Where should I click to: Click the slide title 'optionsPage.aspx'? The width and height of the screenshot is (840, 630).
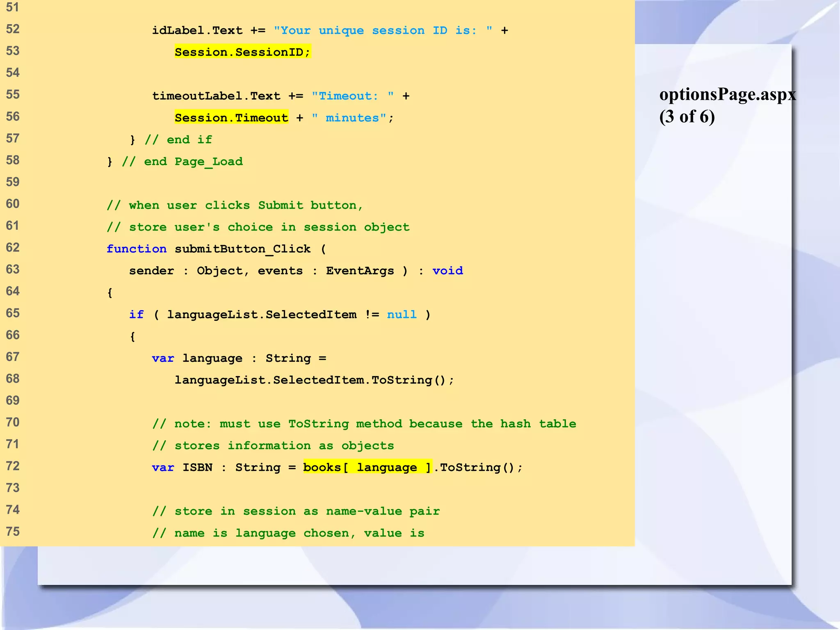728,95
